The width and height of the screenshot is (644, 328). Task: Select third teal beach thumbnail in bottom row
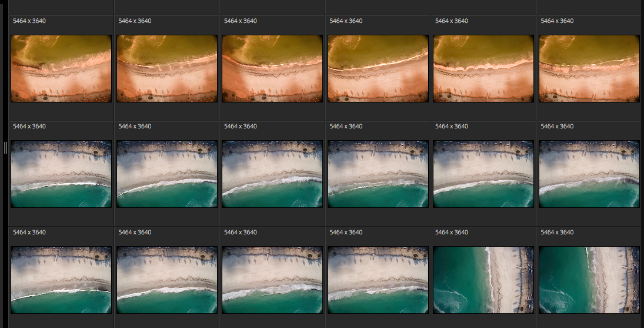tap(272, 280)
